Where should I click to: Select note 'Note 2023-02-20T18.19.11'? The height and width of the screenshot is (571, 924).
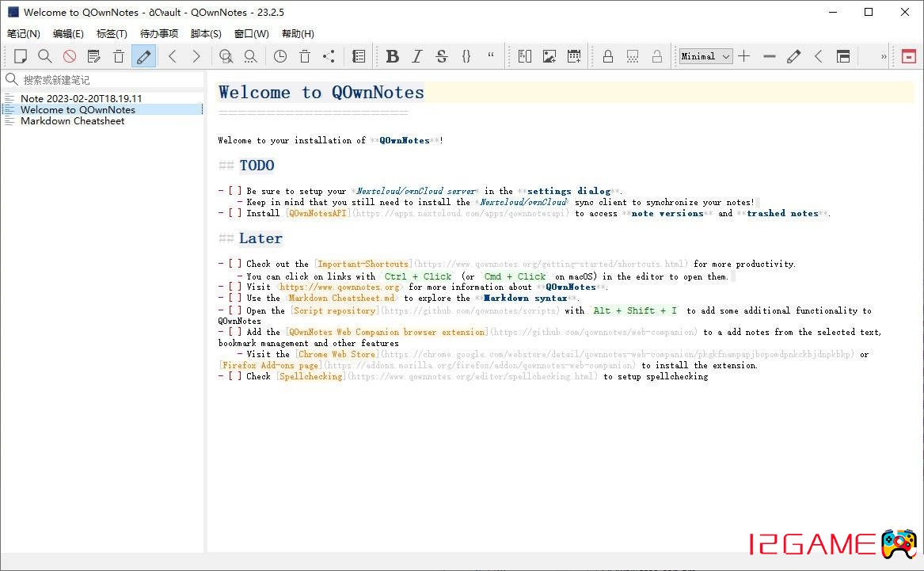point(82,98)
